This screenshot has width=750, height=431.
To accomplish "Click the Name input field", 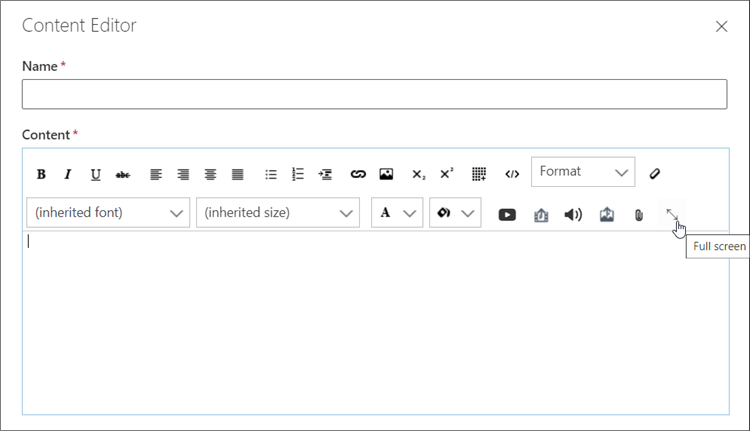I will tap(374, 95).
